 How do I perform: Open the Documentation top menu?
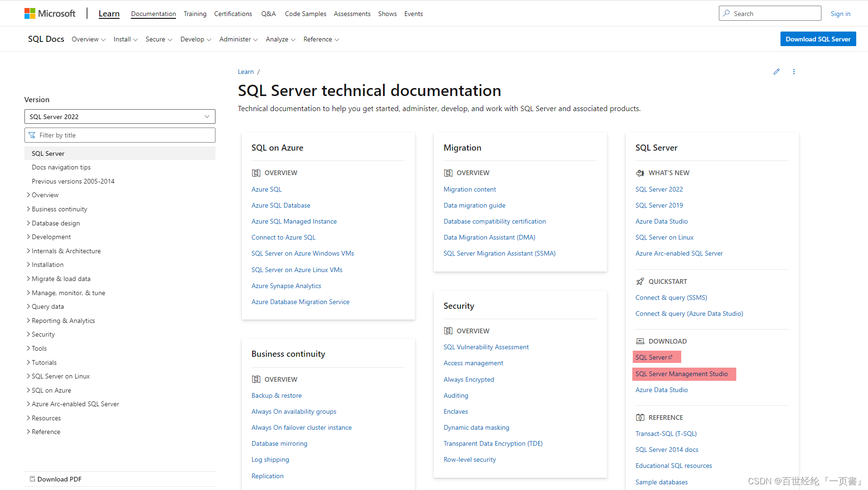(153, 14)
